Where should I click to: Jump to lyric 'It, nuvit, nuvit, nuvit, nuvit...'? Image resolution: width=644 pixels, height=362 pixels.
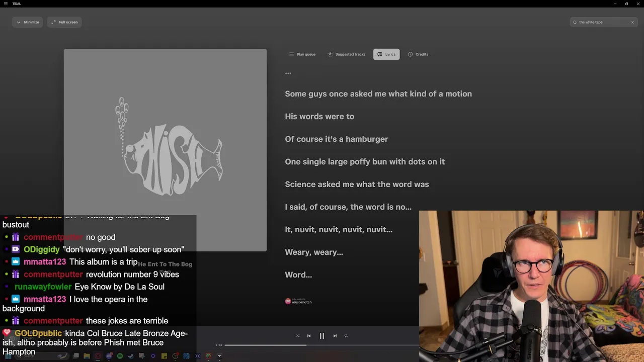coord(339,230)
